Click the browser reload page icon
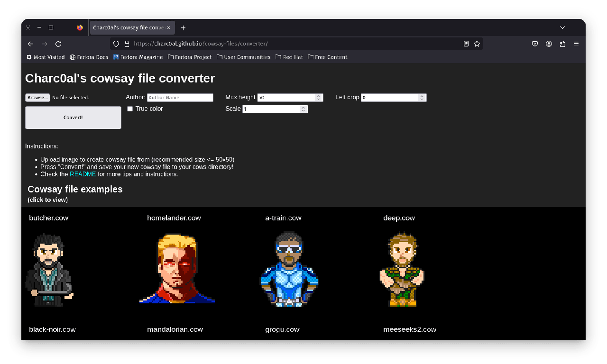This screenshot has height=364, width=607. point(58,44)
